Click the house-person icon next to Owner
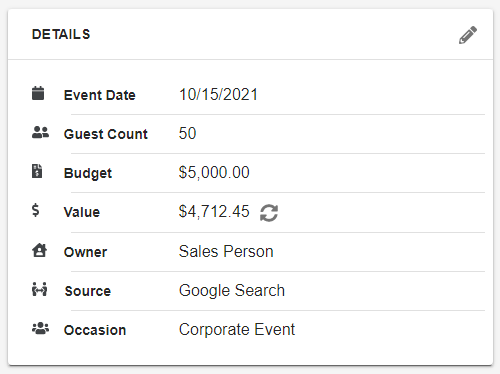Image resolution: width=500 pixels, height=374 pixels. pyautogui.click(x=39, y=250)
